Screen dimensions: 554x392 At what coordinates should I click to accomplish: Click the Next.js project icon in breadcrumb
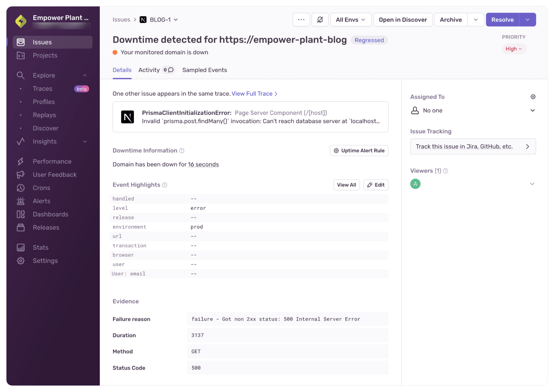pos(143,20)
